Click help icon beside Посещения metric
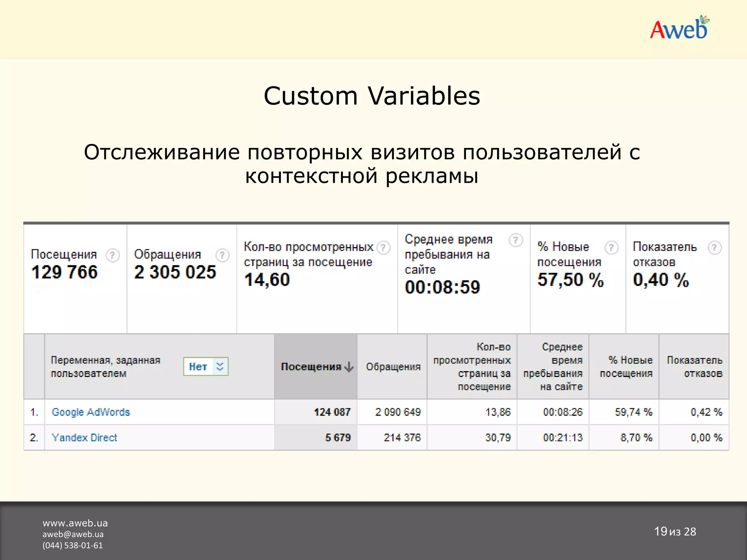747x560 pixels. (x=113, y=255)
